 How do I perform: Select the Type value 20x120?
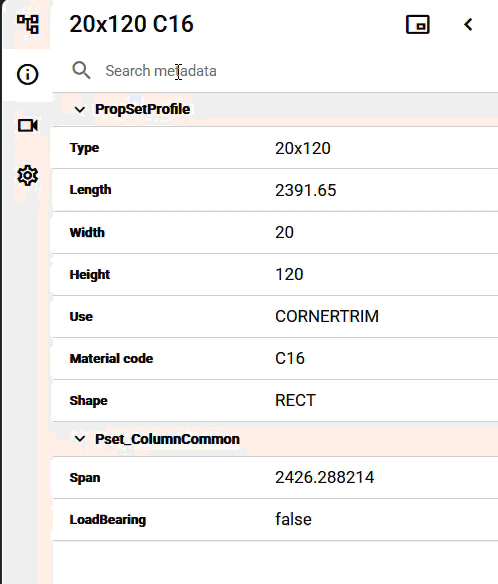tap(302, 149)
